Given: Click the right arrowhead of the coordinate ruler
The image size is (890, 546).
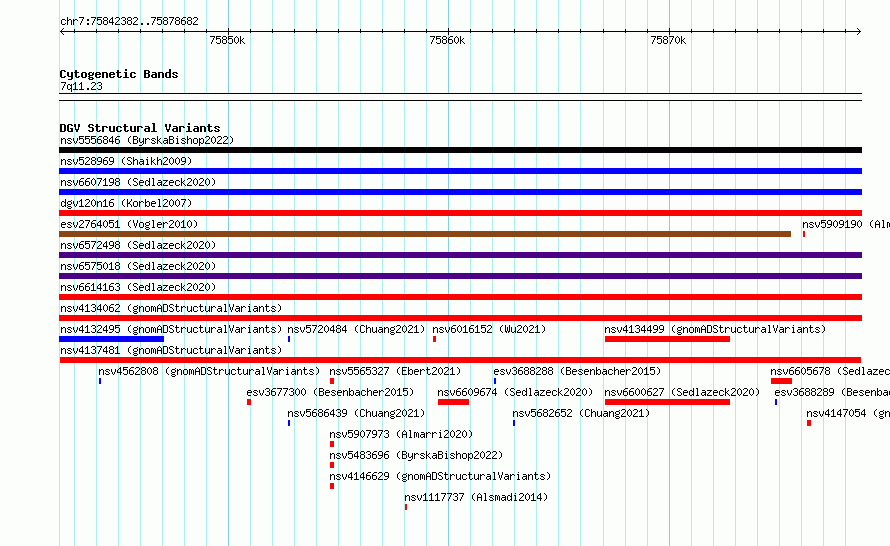Looking at the screenshot, I should point(859,32).
